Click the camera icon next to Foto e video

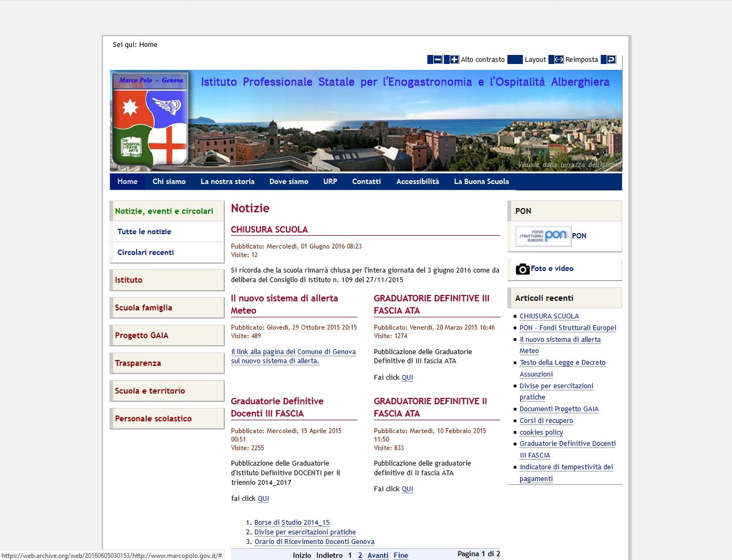tap(522, 269)
